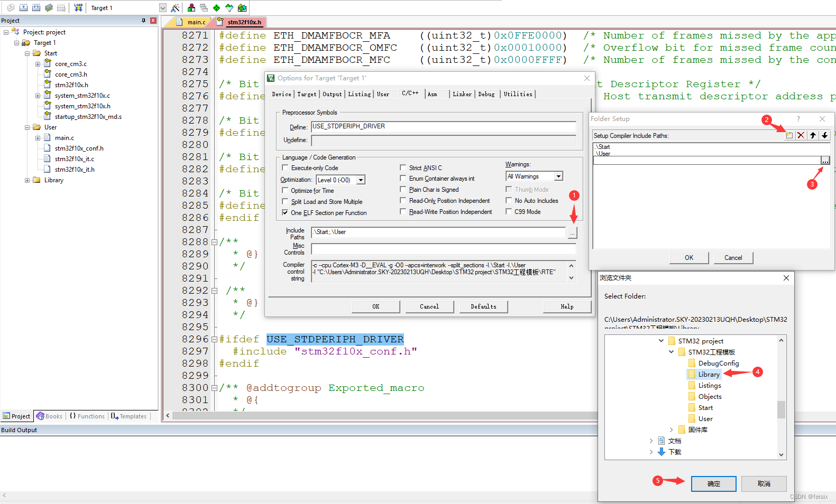Click the move up arrow in Folder Setup
The height and width of the screenshot is (504, 836).
pyautogui.click(x=813, y=135)
